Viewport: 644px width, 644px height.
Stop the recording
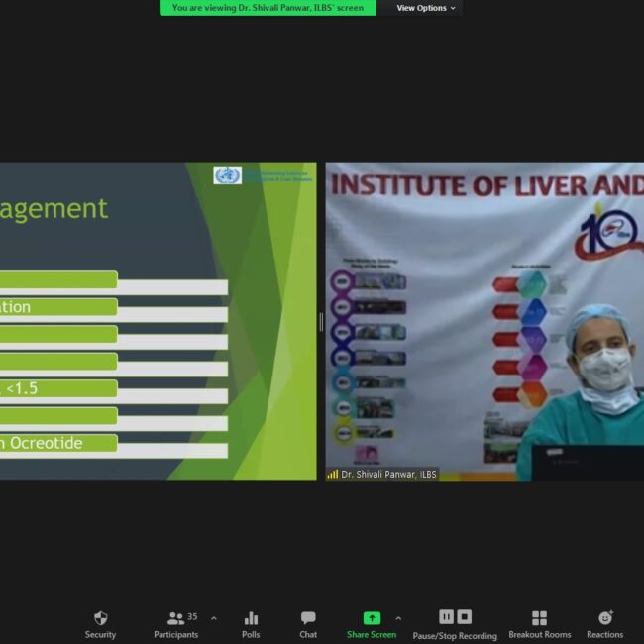[465, 617]
